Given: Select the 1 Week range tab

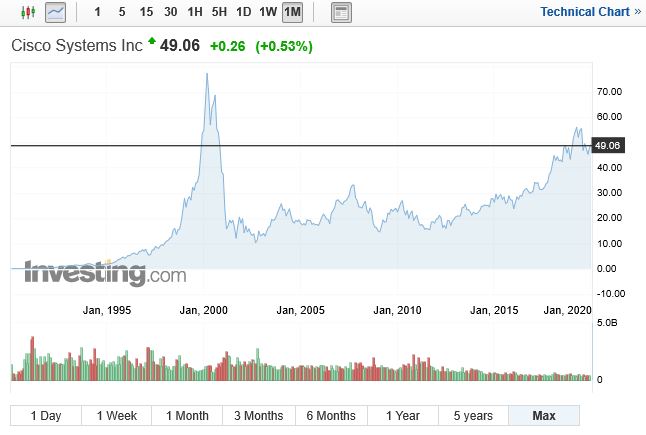Looking at the screenshot, I should tap(117, 416).
